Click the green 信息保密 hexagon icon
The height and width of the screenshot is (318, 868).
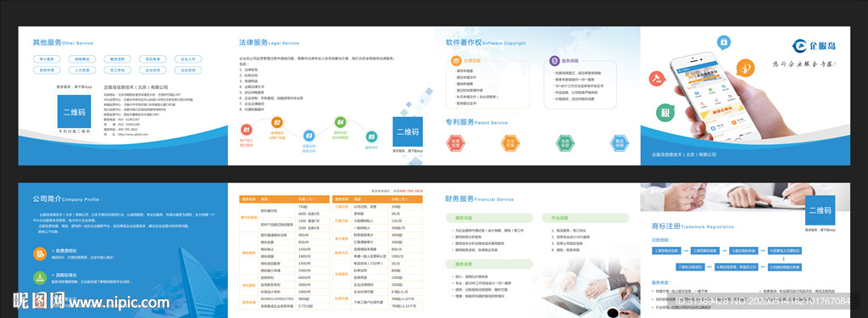point(565,143)
